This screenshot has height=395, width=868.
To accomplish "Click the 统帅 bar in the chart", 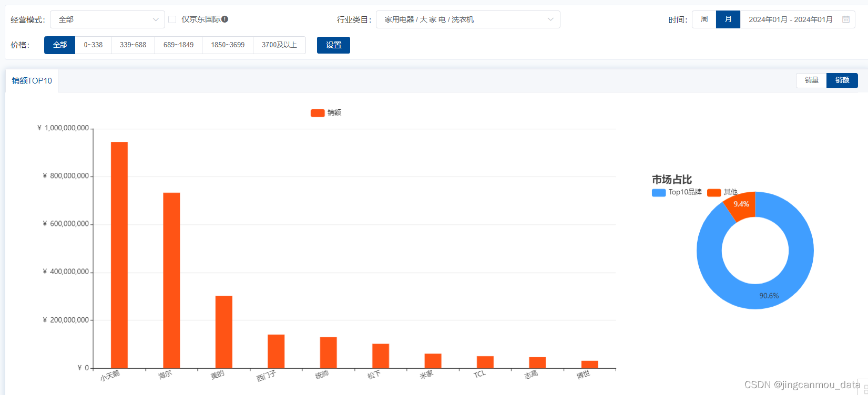I will point(329,352).
